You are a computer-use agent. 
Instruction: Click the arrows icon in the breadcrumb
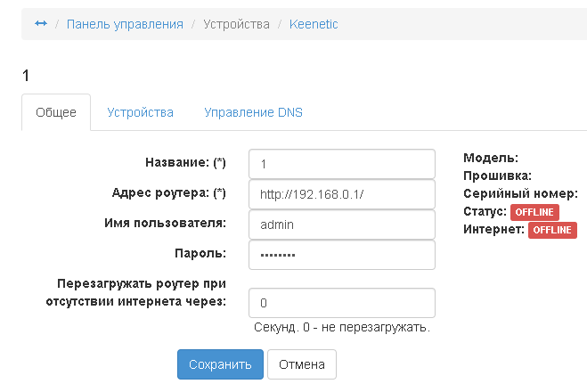(x=40, y=24)
